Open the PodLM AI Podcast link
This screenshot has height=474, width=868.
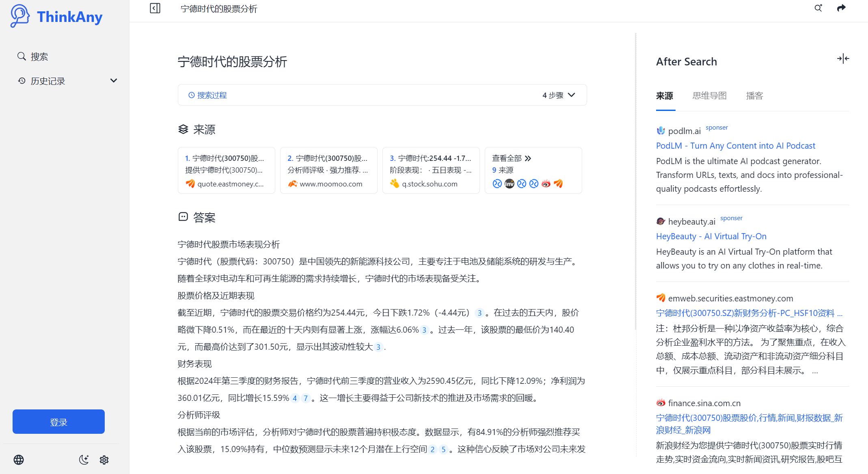click(735, 146)
